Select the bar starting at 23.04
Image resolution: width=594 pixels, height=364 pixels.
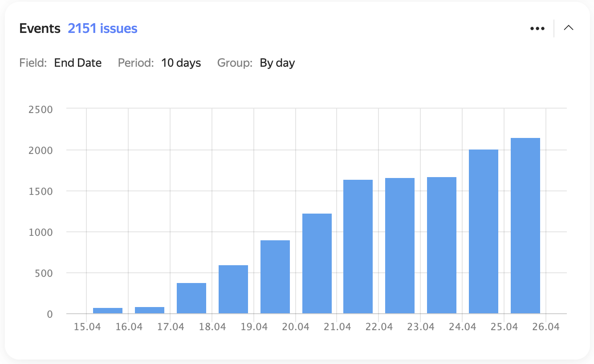(x=442, y=245)
